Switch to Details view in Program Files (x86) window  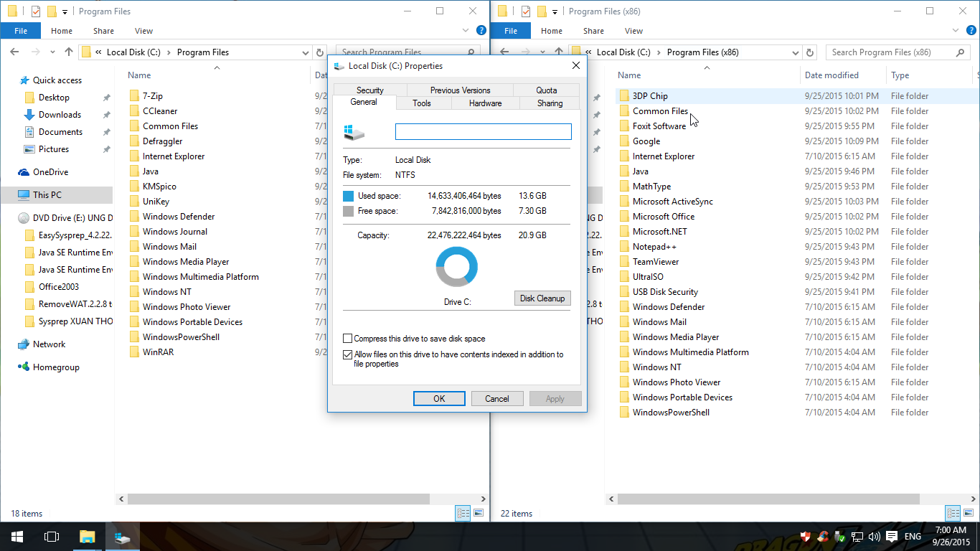[x=953, y=513]
